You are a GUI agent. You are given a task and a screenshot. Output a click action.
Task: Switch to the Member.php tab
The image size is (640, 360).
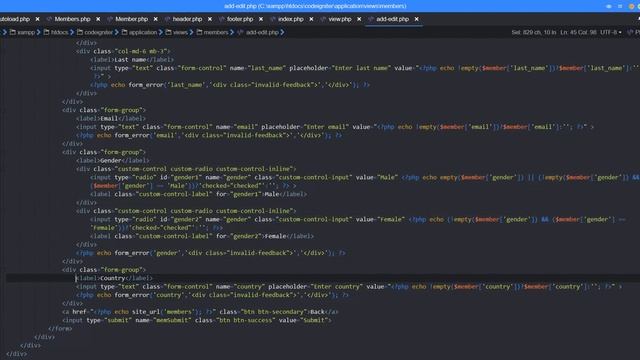(131, 19)
